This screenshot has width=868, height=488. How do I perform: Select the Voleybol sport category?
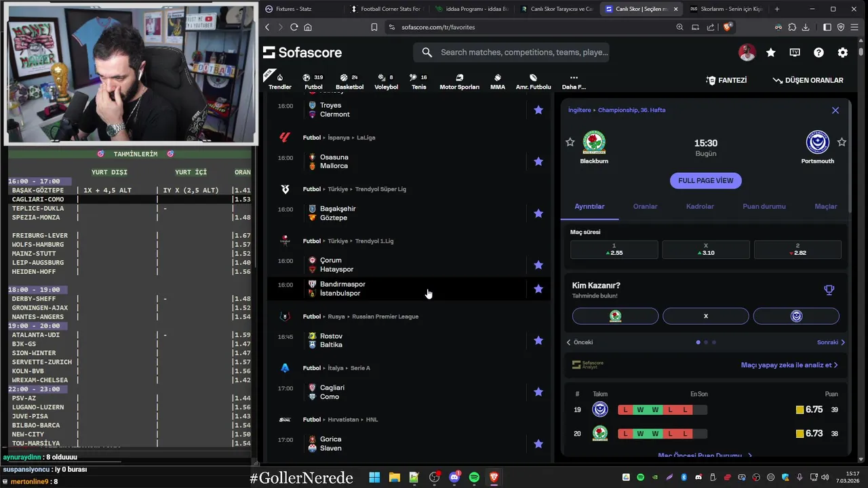point(387,81)
